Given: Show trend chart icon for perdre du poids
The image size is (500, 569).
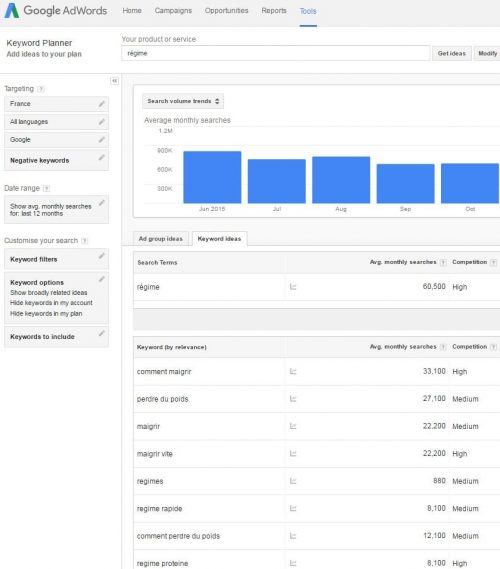Looking at the screenshot, I should point(293,399).
